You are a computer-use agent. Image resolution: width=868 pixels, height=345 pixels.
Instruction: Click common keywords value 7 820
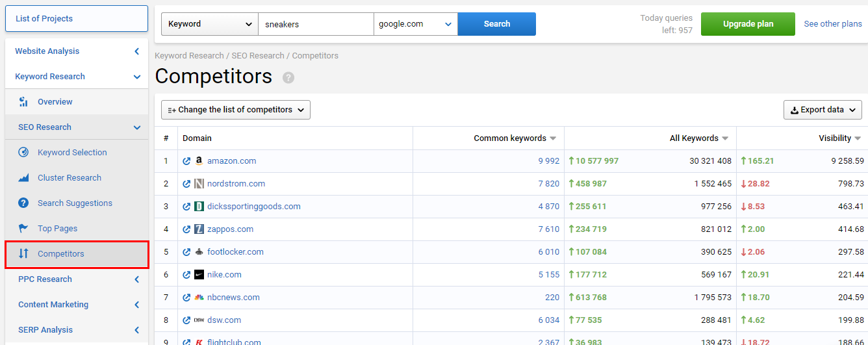pyautogui.click(x=548, y=184)
